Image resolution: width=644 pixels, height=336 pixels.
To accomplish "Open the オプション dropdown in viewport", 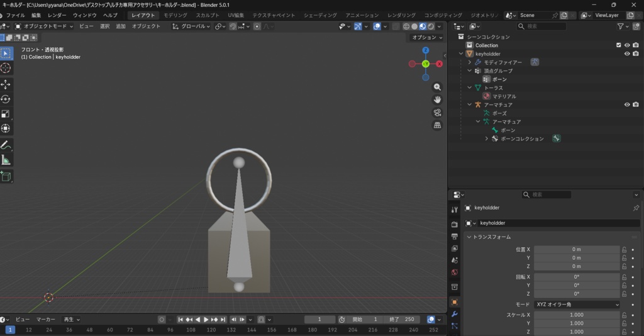I will (427, 37).
